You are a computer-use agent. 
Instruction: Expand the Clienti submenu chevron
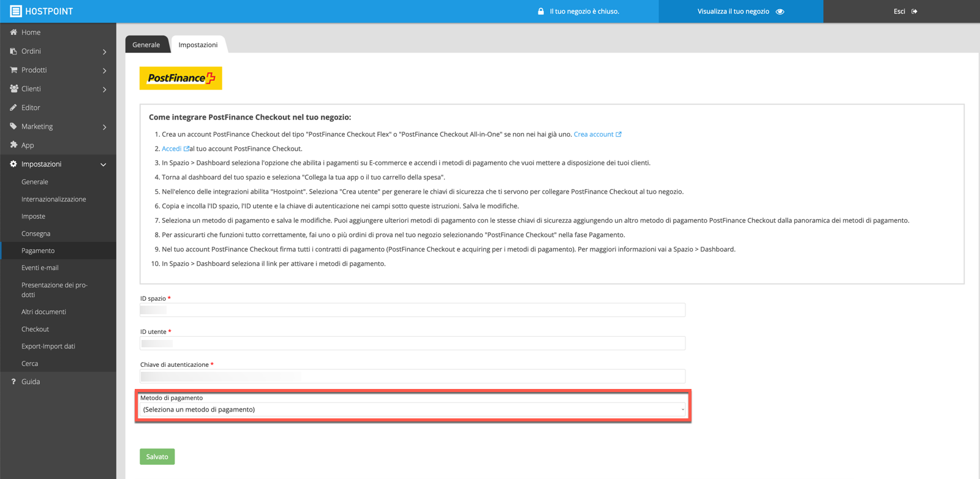105,90
